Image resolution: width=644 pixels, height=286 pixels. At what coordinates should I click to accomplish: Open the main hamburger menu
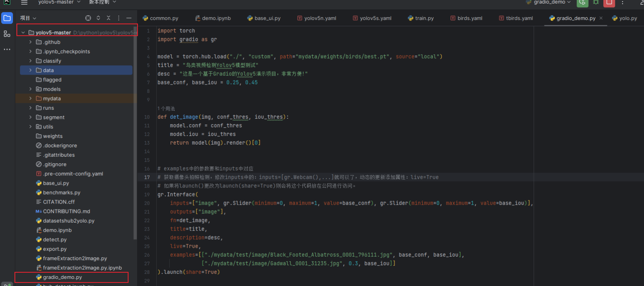(x=24, y=2)
